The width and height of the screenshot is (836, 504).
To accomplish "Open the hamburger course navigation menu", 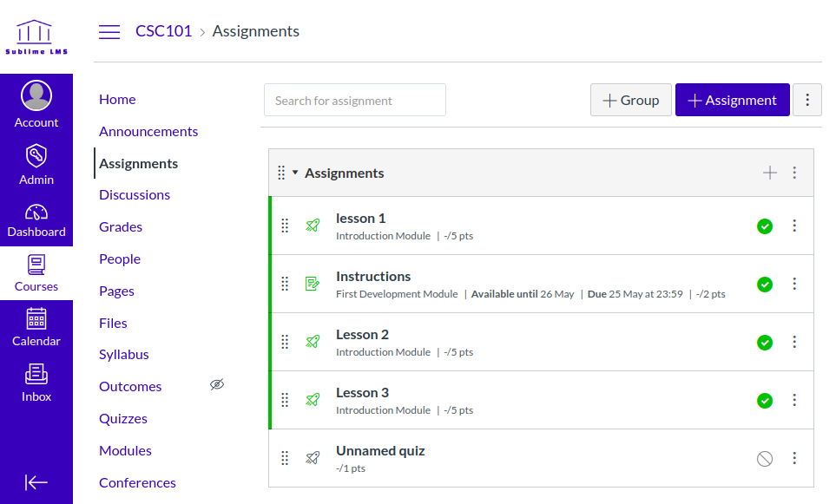I will [x=109, y=32].
